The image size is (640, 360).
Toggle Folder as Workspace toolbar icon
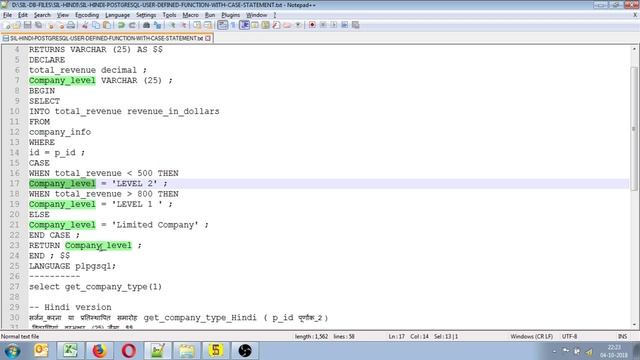click(x=287, y=25)
